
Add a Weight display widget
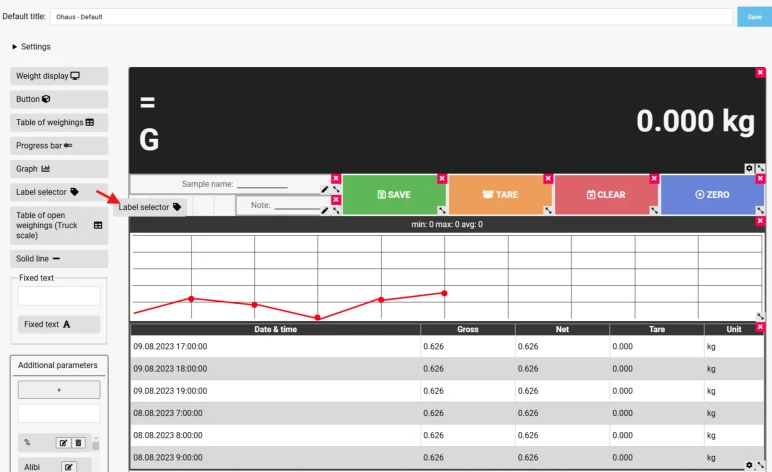tap(59, 76)
